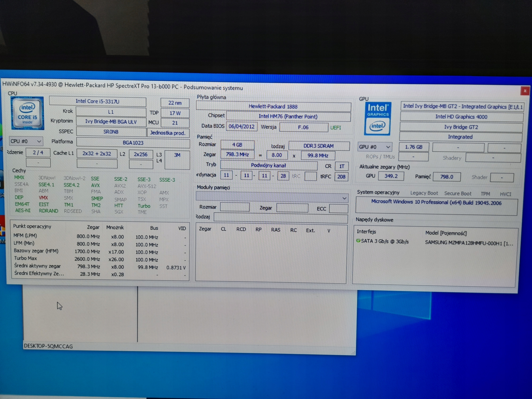
Task: Click the 'SATA 3 Gb/s @ 3Gb/s' interface text
Action: tap(385, 241)
